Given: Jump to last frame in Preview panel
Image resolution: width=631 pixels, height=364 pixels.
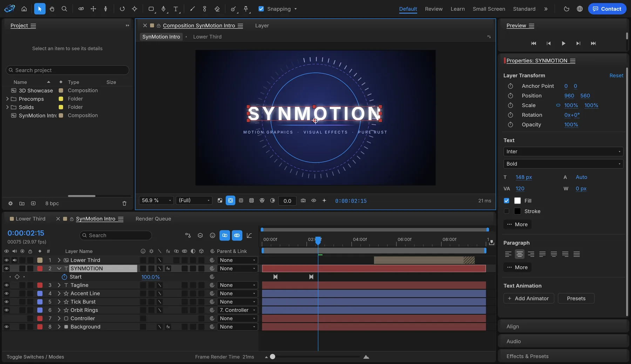Looking at the screenshot, I should point(593,43).
